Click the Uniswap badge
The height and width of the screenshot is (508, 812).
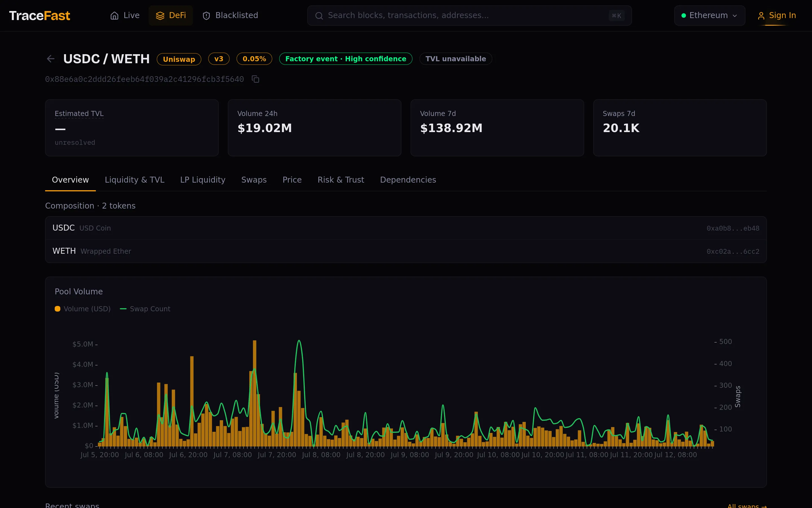[179, 59]
